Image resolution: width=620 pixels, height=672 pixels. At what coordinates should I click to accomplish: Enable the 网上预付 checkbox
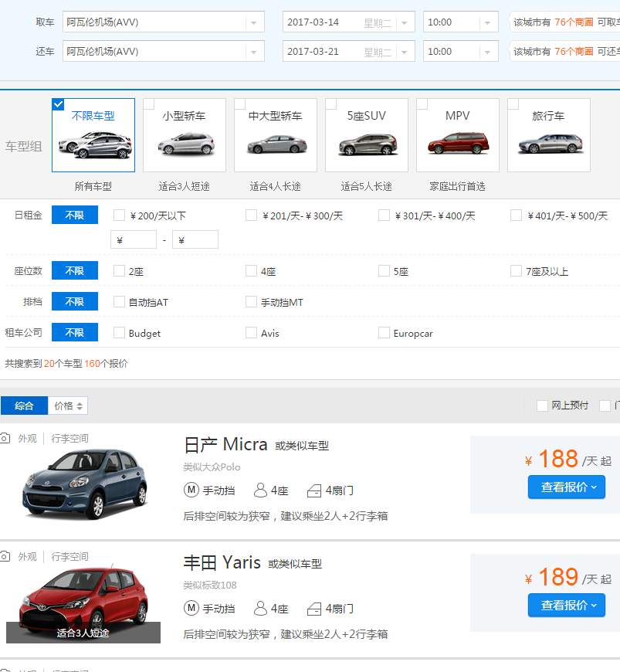click(542, 406)
